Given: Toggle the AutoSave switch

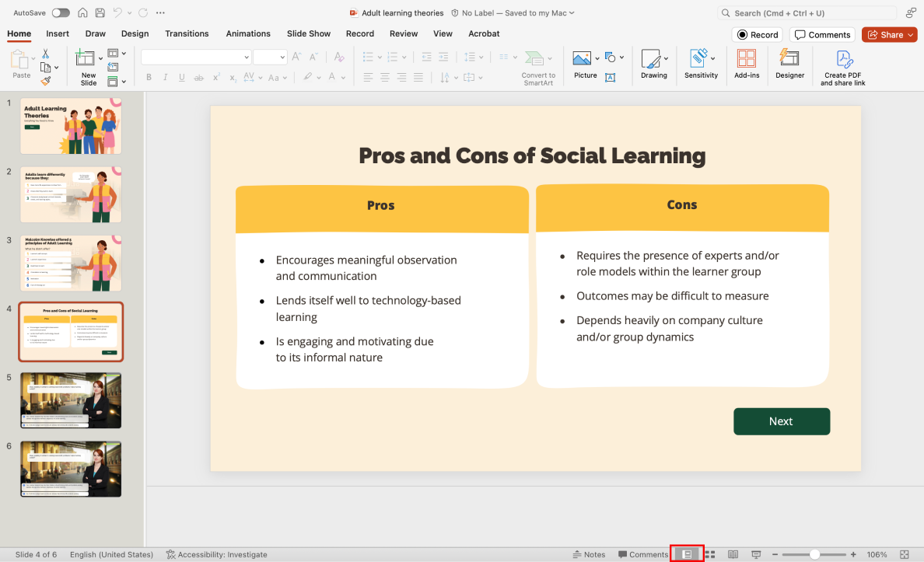Looking at the screenshot, I should 61,12.
